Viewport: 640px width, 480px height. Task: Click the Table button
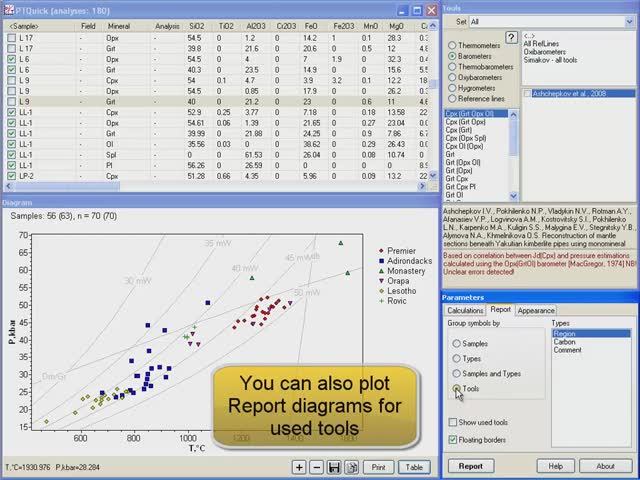coord(414,467)
